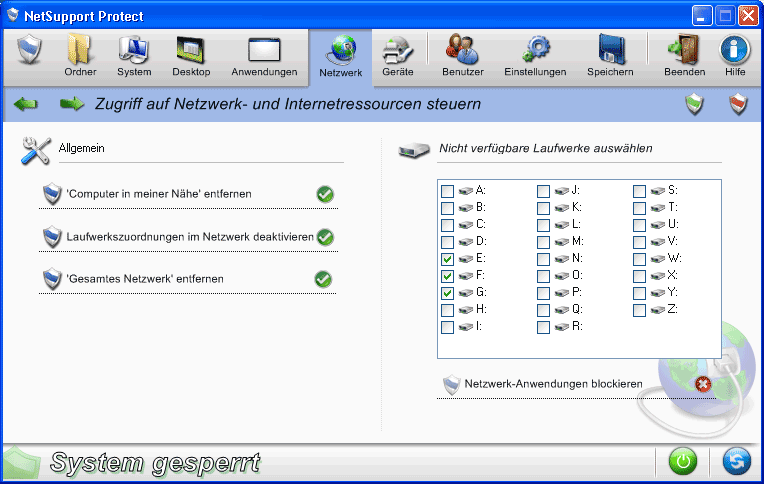Click the Allgemein wrench and screwdriver icon

[36, 151]
